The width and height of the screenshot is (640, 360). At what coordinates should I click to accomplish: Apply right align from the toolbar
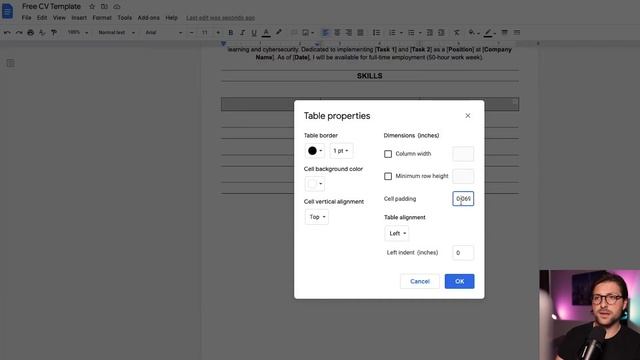click(x=349, y=33)
